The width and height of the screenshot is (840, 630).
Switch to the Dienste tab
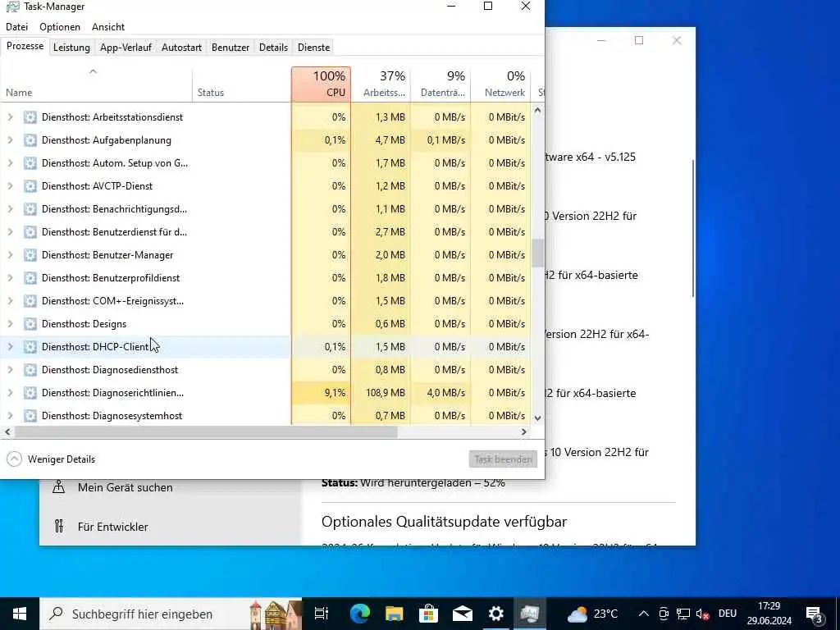point(314,47)
